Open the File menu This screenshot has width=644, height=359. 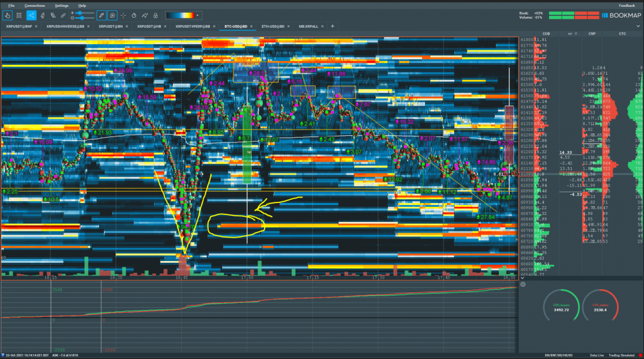[11, 6]
